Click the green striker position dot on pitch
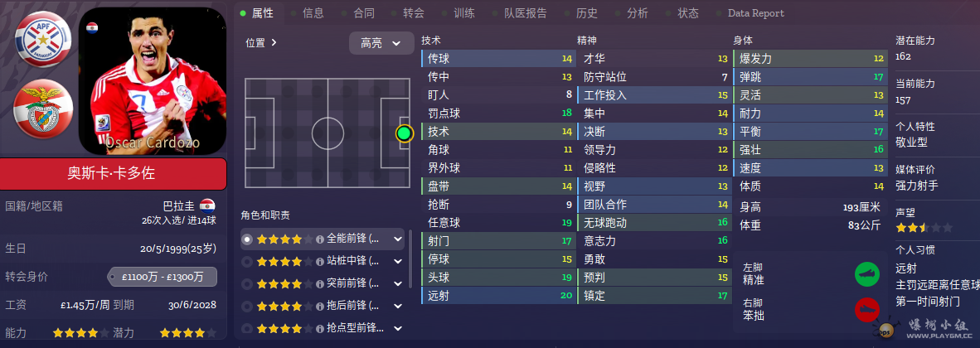980x348 pixels. tap(405, 133)
